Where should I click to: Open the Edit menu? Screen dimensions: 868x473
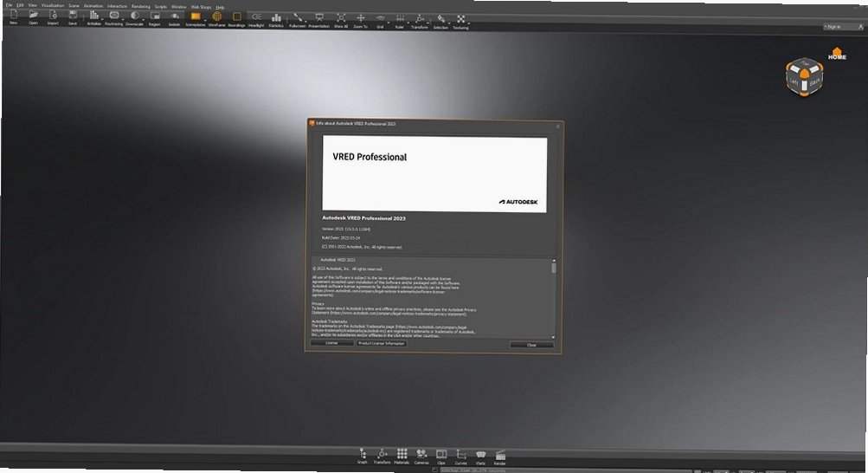20,5
